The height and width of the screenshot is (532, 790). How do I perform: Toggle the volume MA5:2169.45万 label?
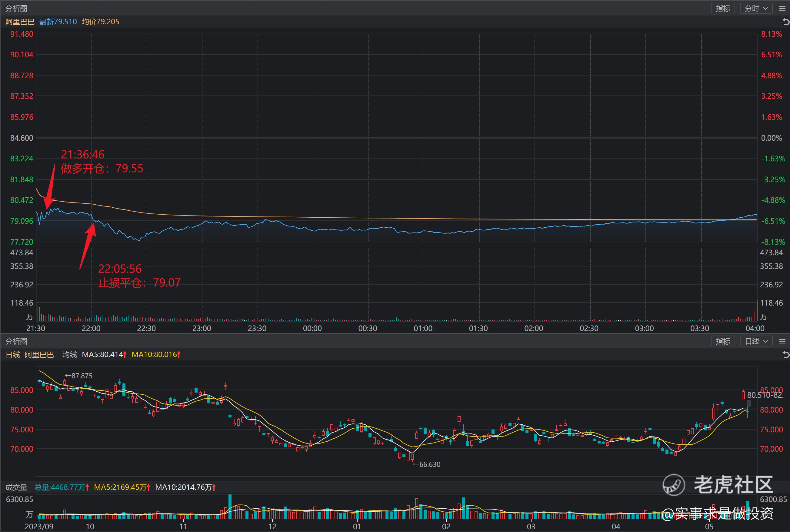click(120, 487)
